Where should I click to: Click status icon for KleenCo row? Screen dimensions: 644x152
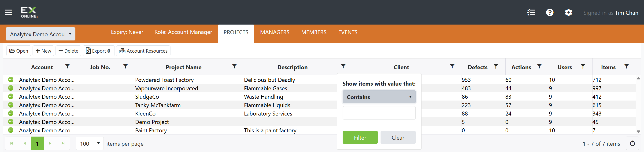[x=11, y=113]
